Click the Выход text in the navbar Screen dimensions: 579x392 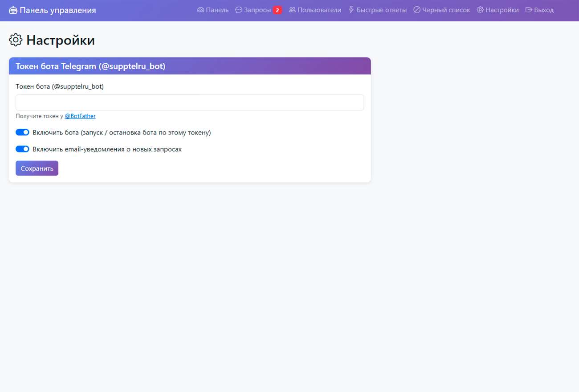(544, 10)
